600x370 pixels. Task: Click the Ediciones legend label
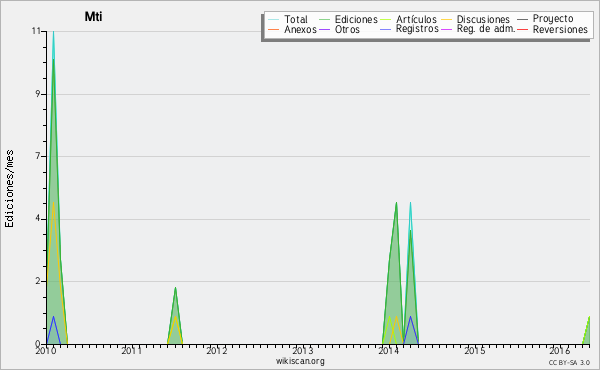(356, 19)
